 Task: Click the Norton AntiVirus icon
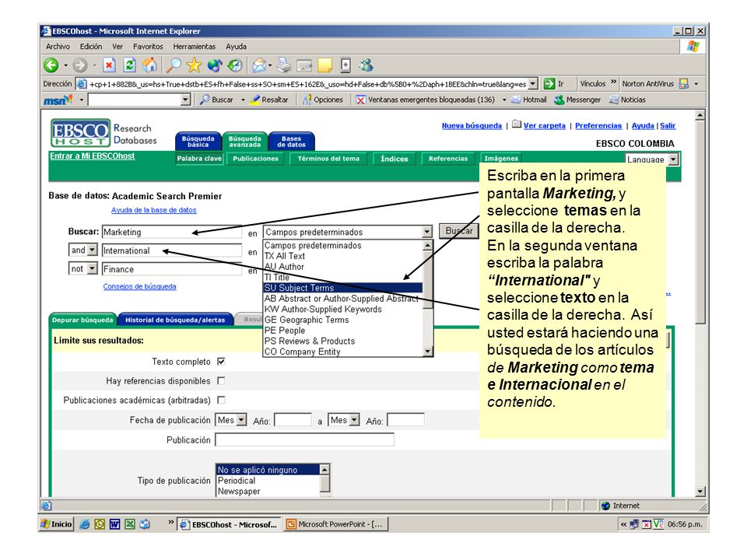pyautogui.click(x=683, y=84)
